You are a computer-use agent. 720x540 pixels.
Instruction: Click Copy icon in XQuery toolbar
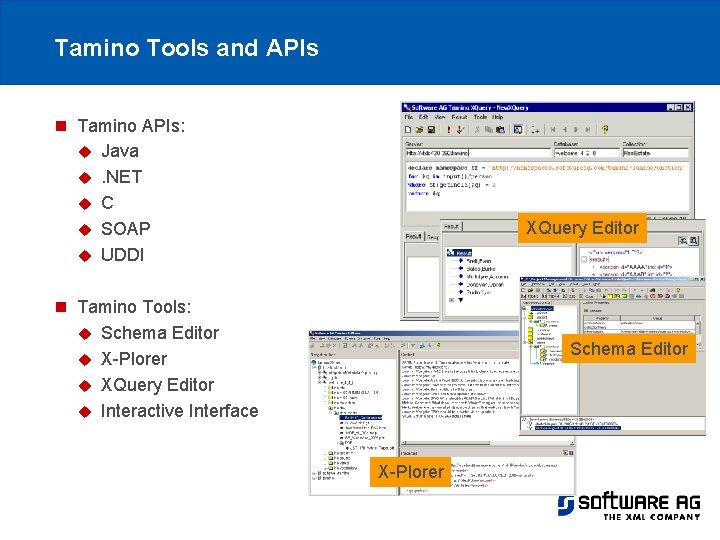[x=489, y=130]
